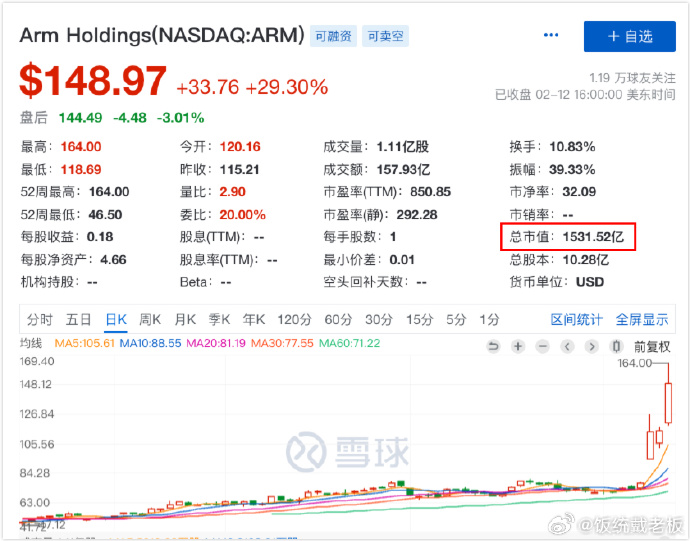Click the MA5:105.61 moving average label
Screen dimensions: 690x541
tap(84, 343)
